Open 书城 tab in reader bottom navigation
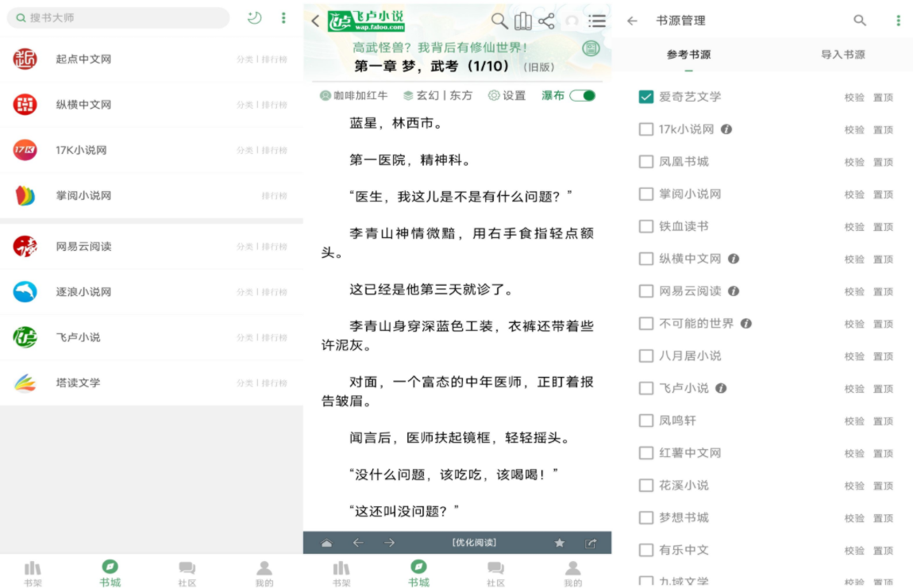 click(418, 573)
